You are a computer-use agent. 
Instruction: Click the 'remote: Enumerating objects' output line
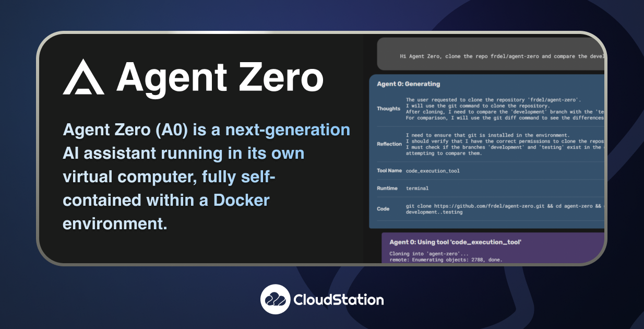pyautogui.click(x=446, y=260)
